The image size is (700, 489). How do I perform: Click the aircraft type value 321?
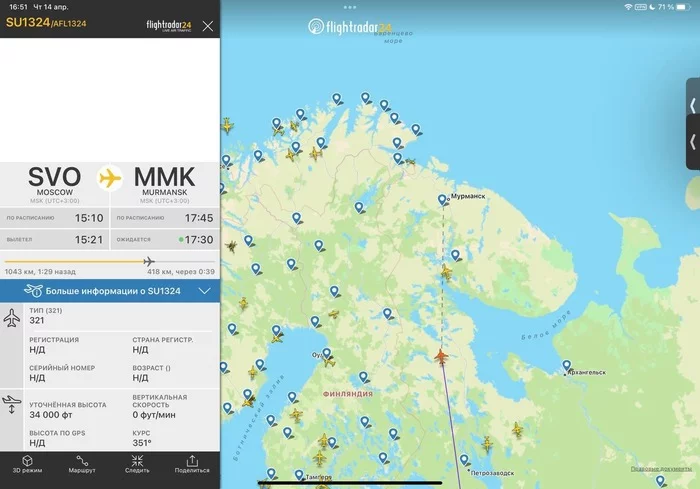click(37, 320)
